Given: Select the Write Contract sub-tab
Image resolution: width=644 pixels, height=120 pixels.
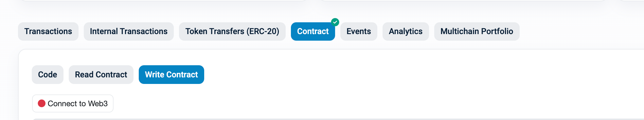Looking at the screenshot, I should coord(171,75).
